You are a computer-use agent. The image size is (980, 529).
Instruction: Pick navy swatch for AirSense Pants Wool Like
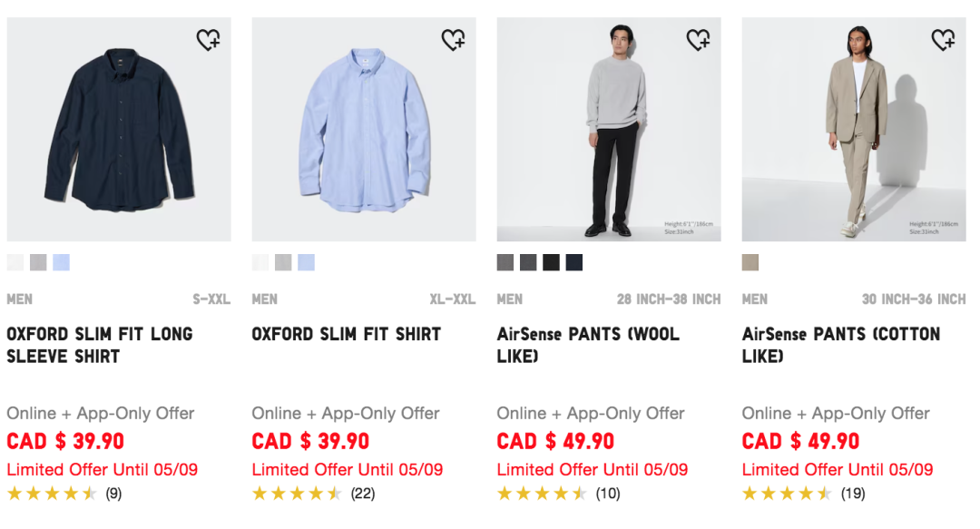click(573, 262)
